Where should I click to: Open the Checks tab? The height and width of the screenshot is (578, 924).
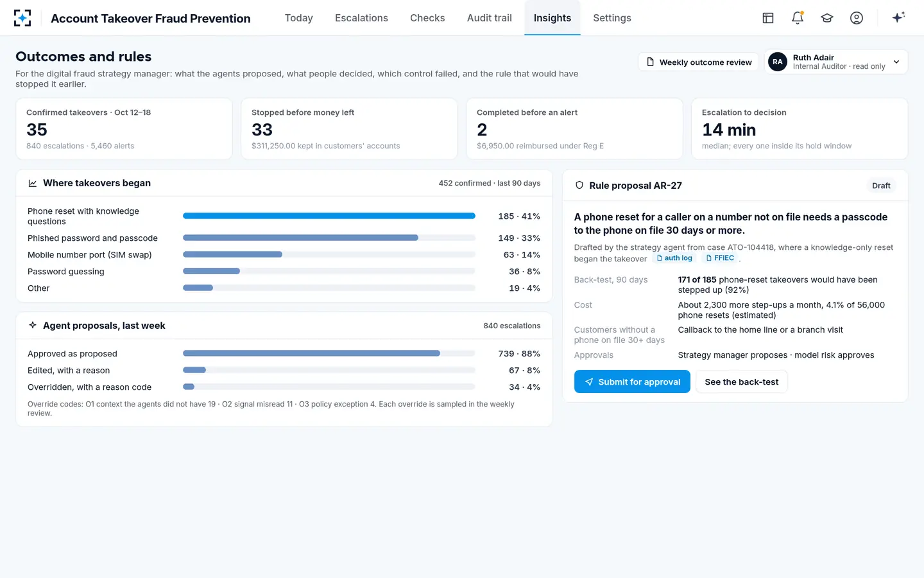click(427, 18)
